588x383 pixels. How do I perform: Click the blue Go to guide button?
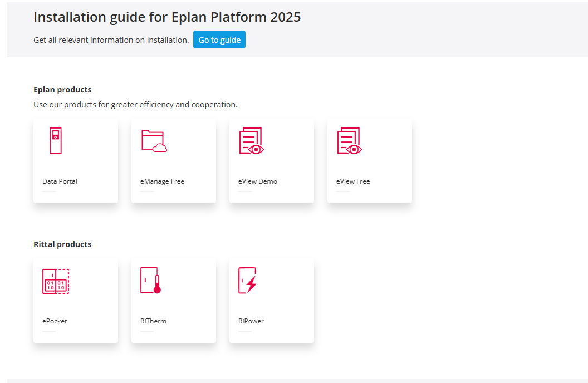[x=219, y=40]
